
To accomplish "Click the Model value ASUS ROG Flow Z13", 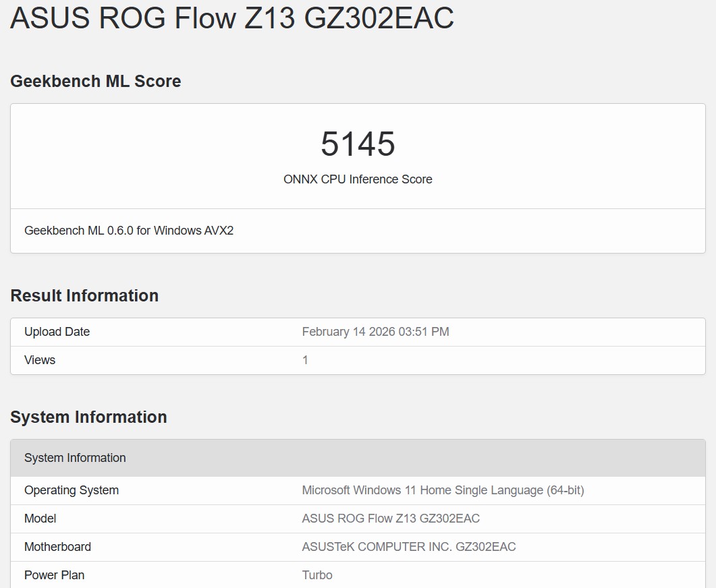I will (391, 519).
